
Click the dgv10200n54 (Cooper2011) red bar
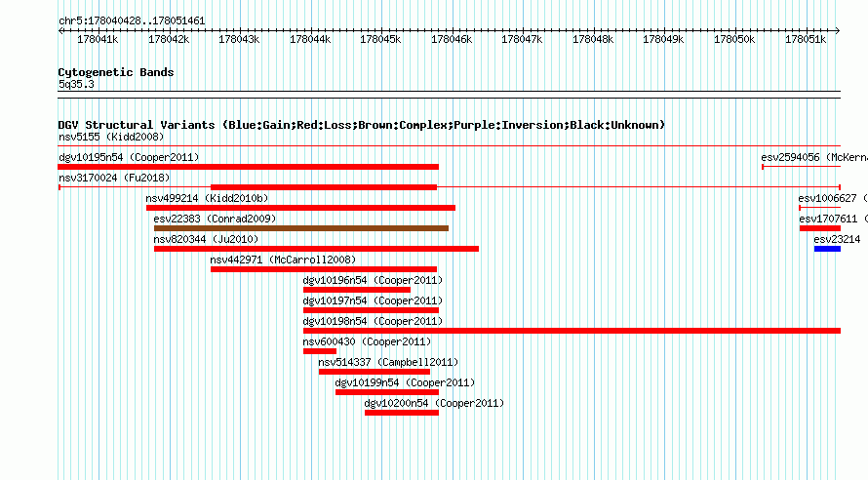402,413
